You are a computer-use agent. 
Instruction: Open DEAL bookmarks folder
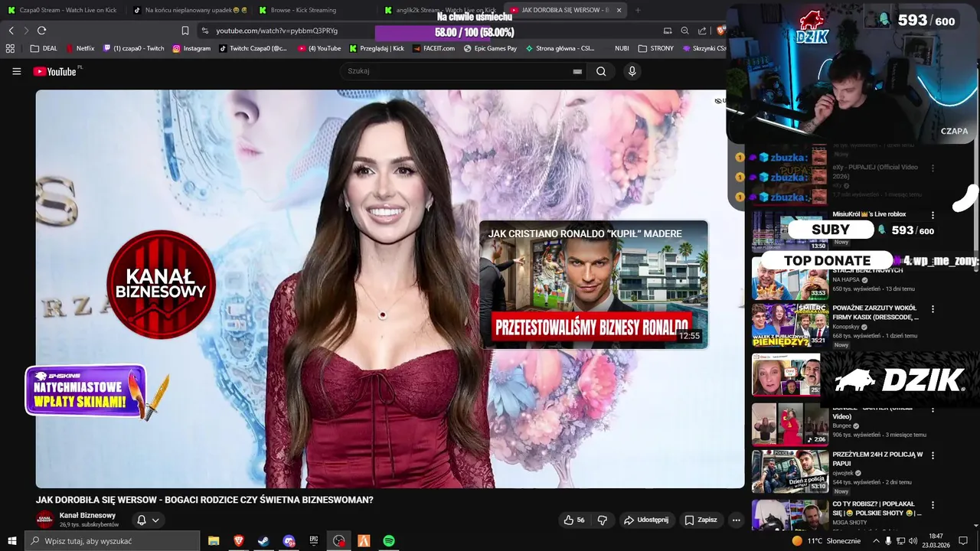click(x=44, y=48)
